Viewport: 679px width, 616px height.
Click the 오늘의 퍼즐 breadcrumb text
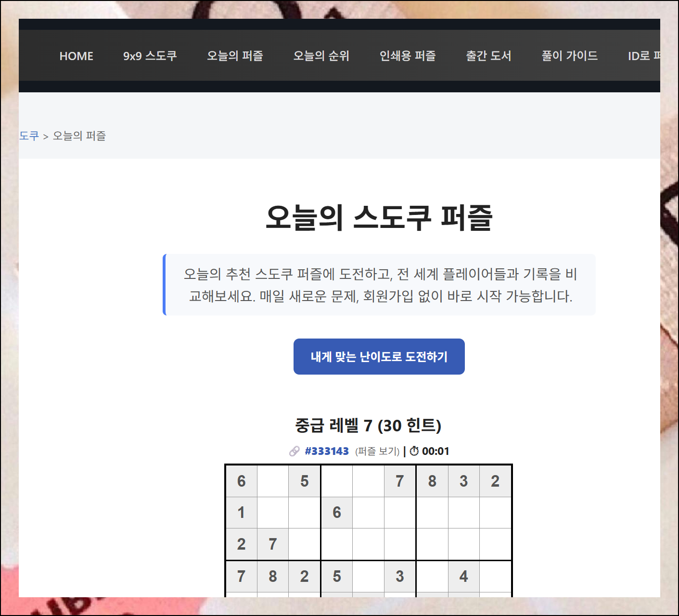point(79,136)
